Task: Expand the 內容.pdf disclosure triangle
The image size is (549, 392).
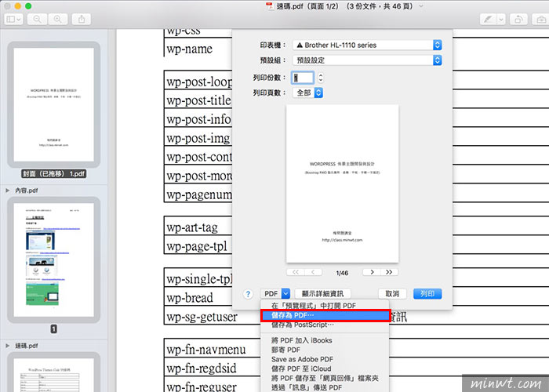Action: (x=7, y=191)
